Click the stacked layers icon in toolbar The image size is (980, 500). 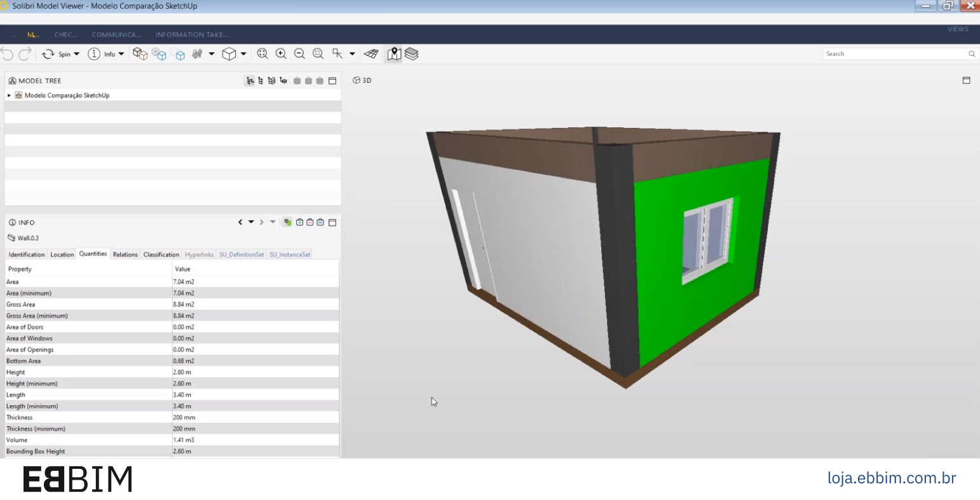[x=412, y=54]
